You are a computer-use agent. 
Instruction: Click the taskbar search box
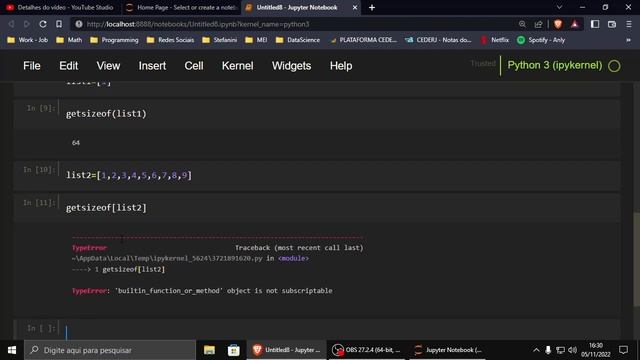[x=110, y=350]
